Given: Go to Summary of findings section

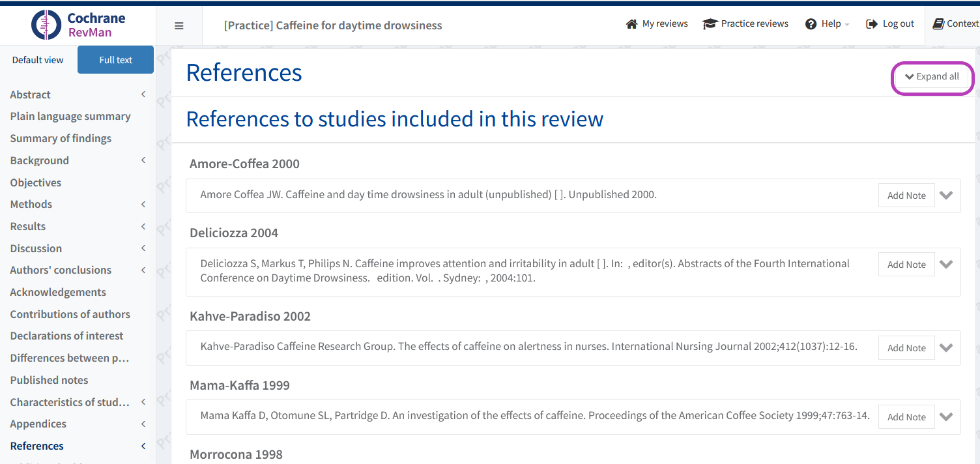Looking at the screenshot, I should point(61,138).
